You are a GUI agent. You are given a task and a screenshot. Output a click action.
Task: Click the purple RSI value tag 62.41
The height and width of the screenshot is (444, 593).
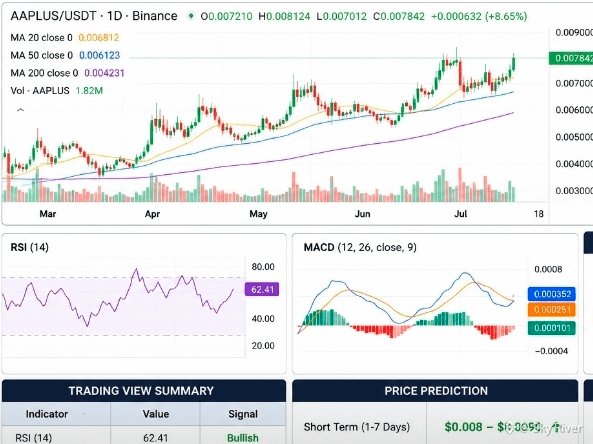click(x=262, y=290)
